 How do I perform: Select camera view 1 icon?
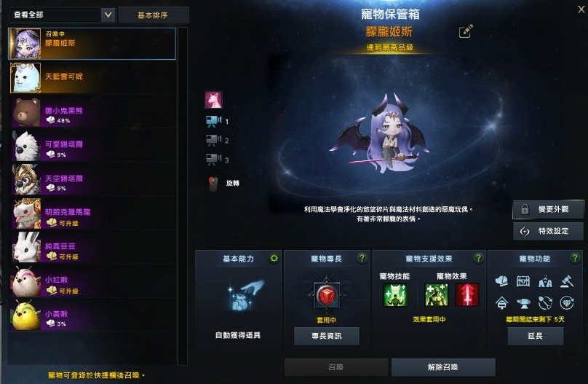pyautogui.click(x=214, y=121)
